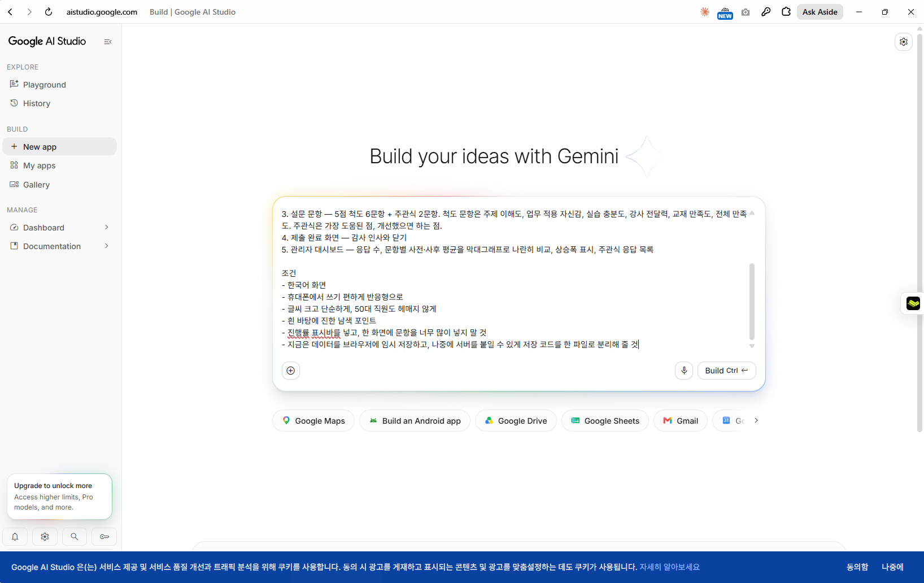Open the API key icon in sidebar
The height and width of the screenshot is (583, 924).
click(x=104, y=537)
